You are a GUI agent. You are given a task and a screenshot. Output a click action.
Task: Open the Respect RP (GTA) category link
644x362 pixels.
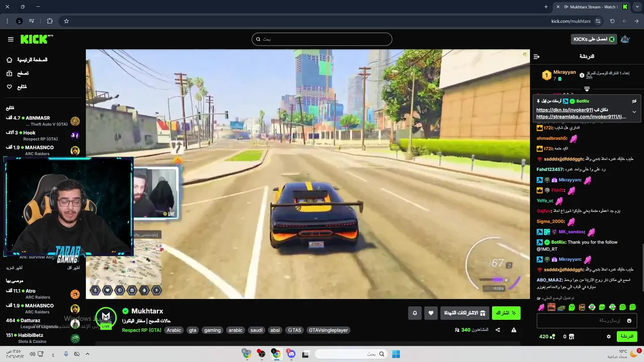(141, 330)
